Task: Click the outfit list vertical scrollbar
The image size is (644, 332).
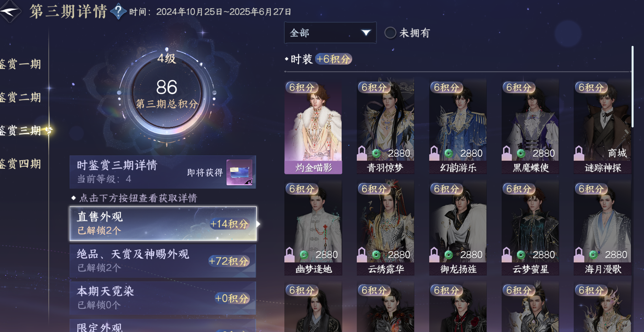Action: (632, 87)
